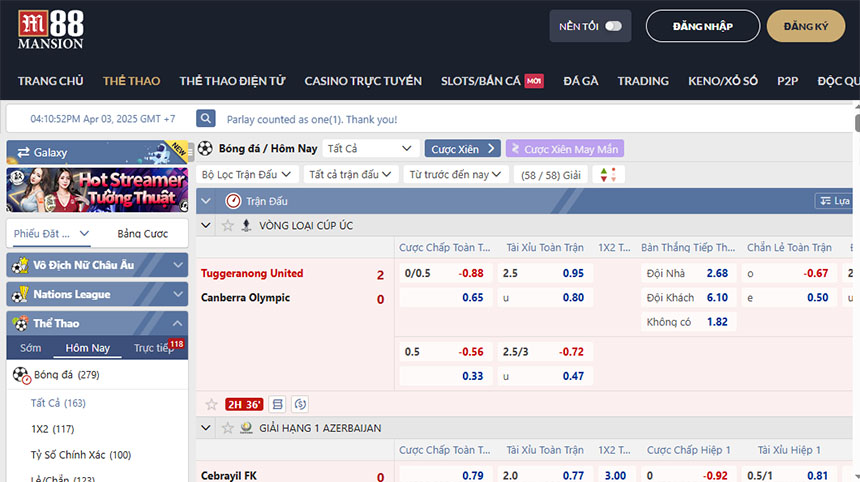This screenshot has height=482, width=860.
Task: Collapse the Thể Thao sidebar section
Action: pos(178,323)
